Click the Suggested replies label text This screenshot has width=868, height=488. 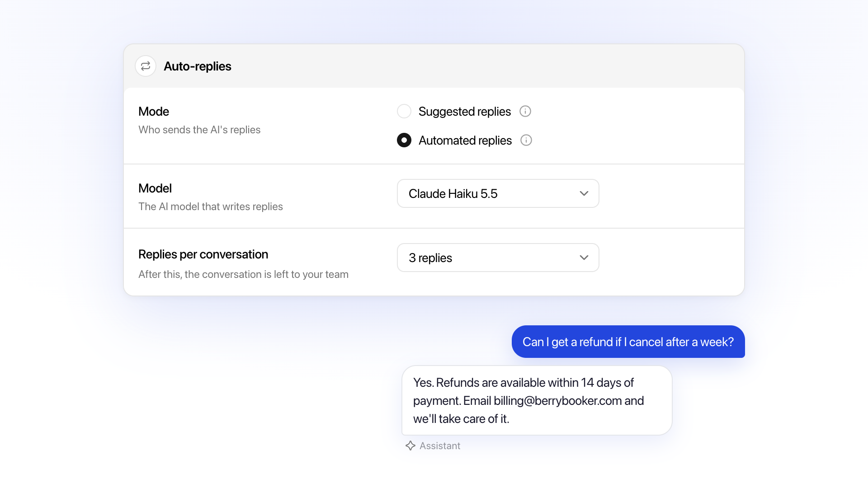point(465,111)
